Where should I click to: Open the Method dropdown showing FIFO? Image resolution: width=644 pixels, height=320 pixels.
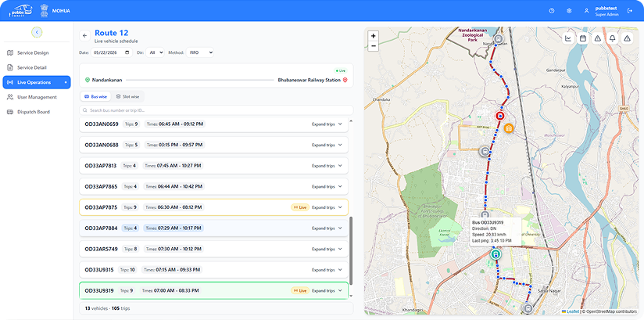coord(199,52)
